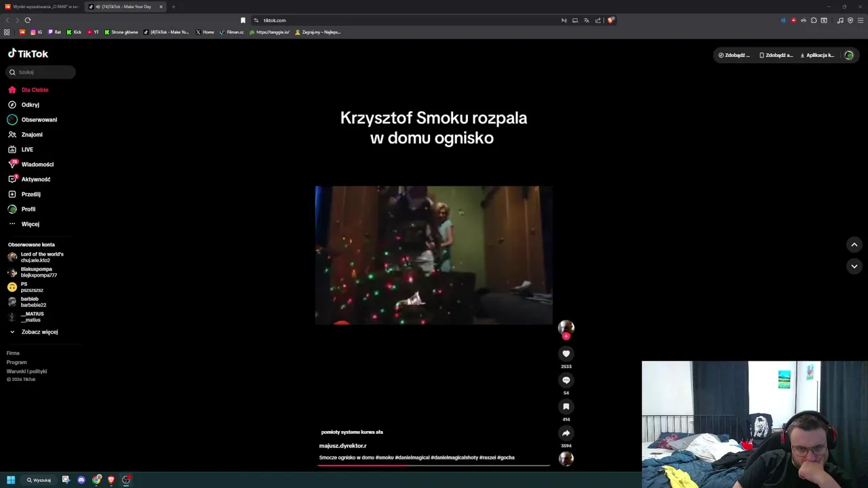Like the video with heart icon
Image resolution: width=868 pixels, height=488 pixels.
pos(566,353)
